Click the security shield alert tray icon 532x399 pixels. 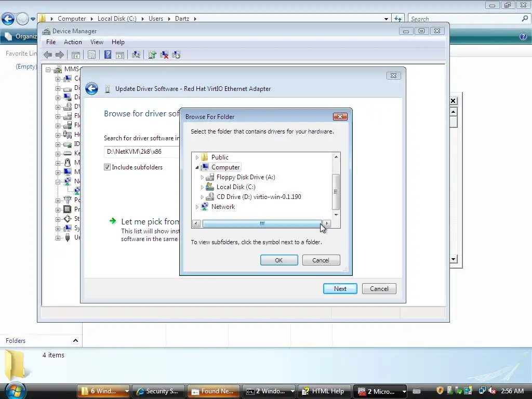tap(440, 391)
